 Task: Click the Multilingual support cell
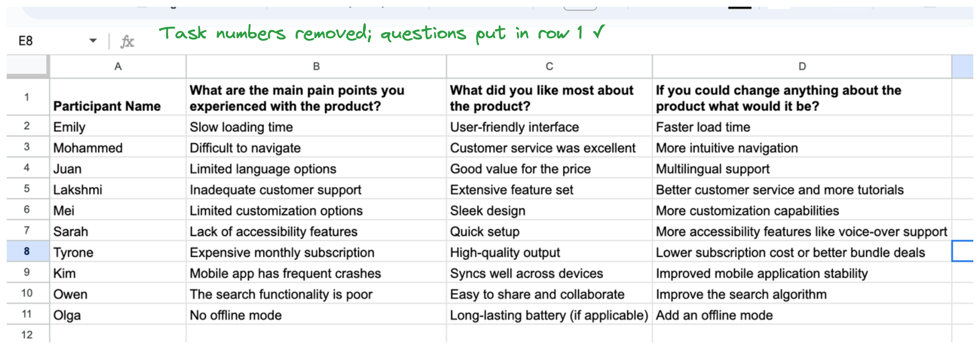(802, 168)
